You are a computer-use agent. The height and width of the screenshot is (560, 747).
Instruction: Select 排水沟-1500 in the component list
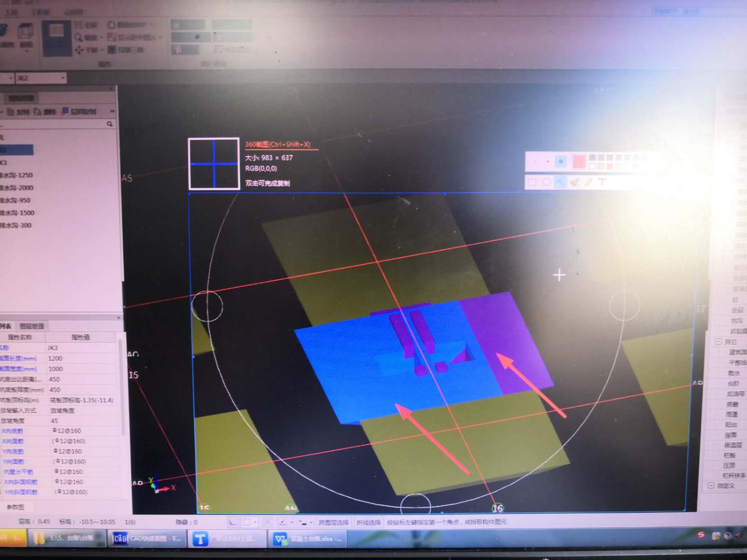17,213
